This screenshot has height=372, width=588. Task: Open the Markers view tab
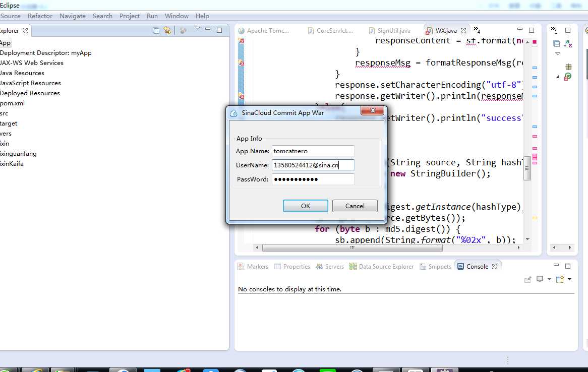click(253, 267)
